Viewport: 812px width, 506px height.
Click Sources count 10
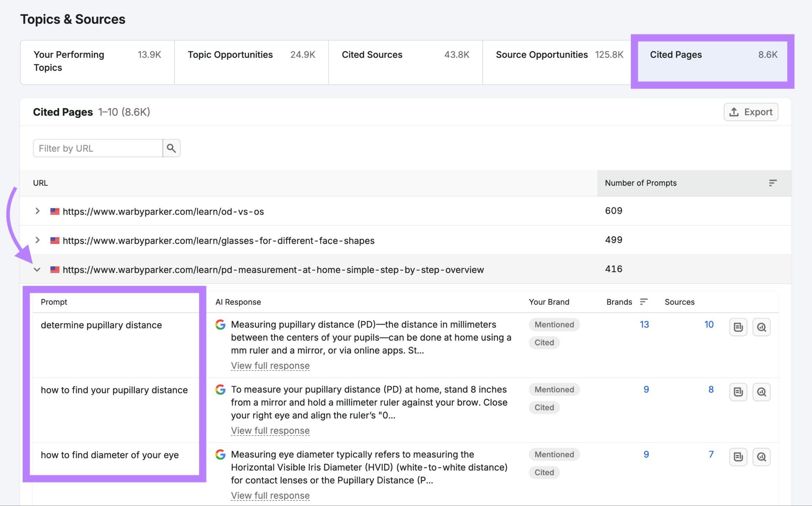point(709,325)
